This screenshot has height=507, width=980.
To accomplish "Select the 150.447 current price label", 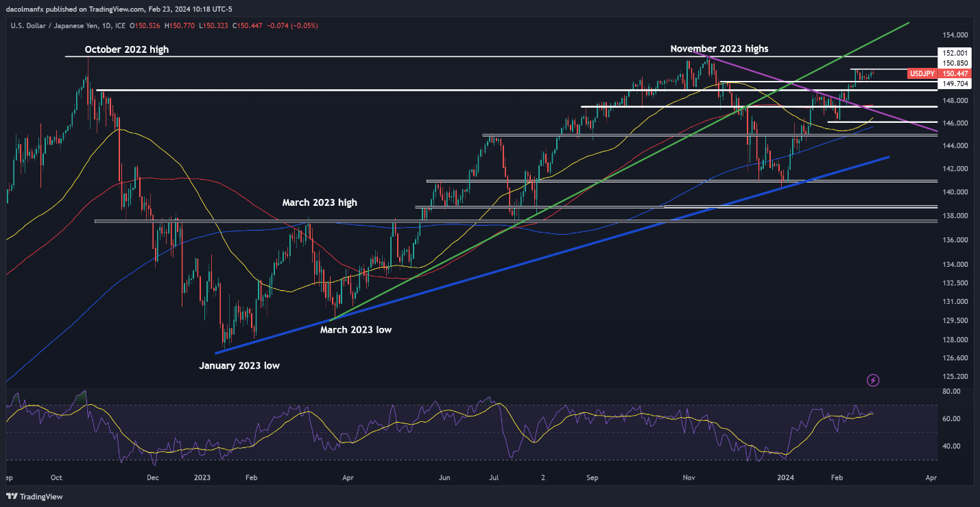I will point(955,73).
